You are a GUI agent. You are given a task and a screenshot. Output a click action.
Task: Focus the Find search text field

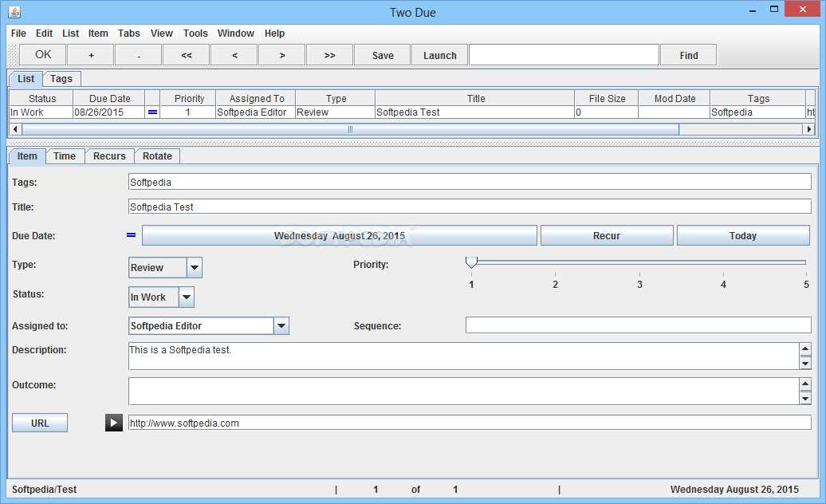point(564,55)
